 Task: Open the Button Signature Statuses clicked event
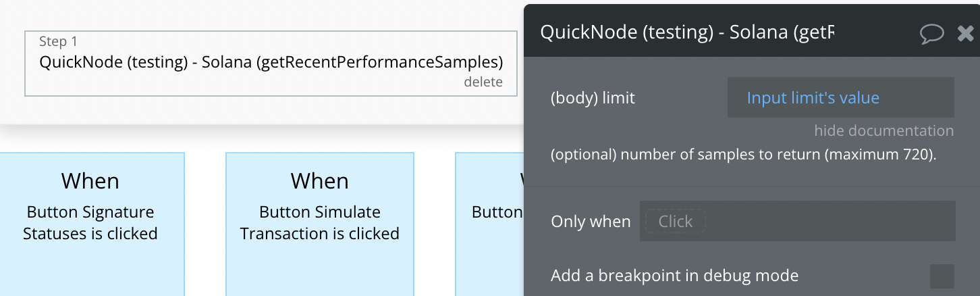(90, 224)
